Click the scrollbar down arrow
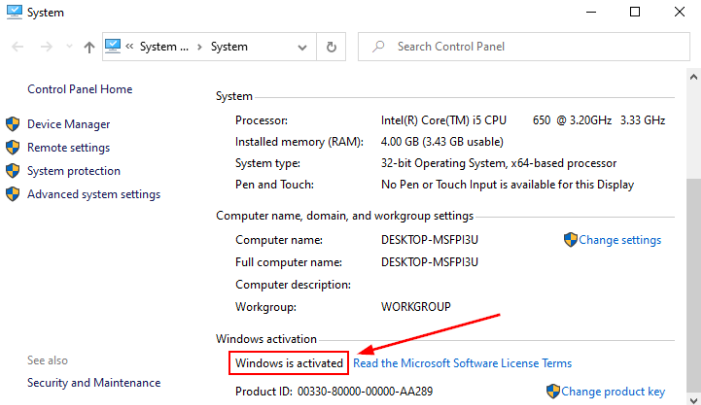 click(693, 400)
